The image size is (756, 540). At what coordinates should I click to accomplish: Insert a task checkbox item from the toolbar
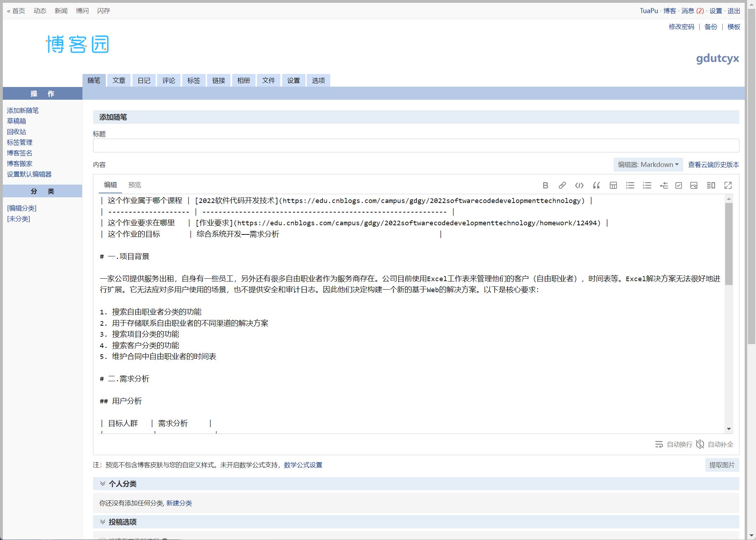[x=678, y=185]
